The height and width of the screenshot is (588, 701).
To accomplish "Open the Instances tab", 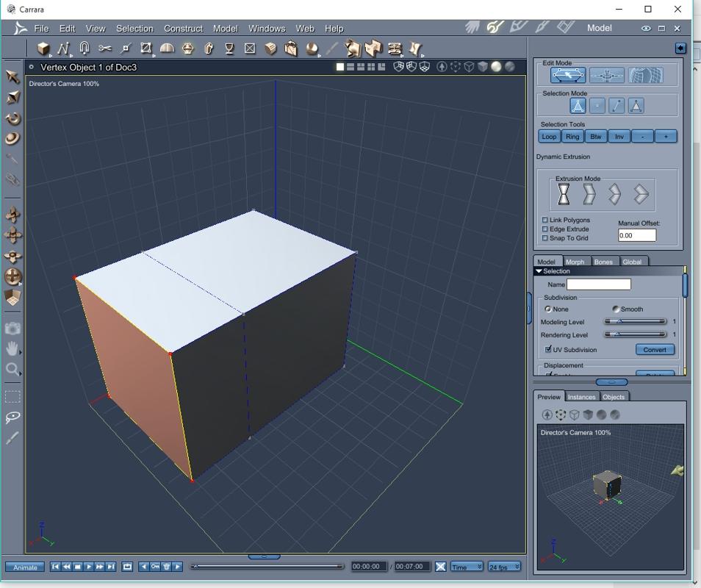I will [x=581, y=397].
